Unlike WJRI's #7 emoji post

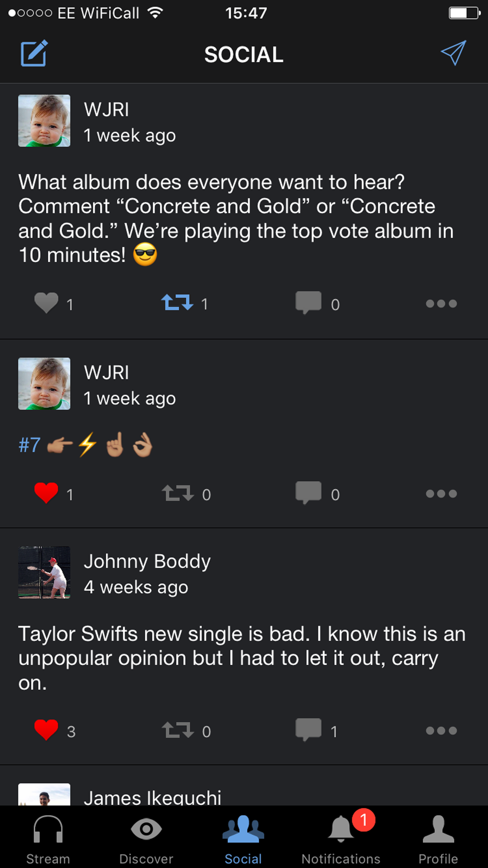(46, 493)
